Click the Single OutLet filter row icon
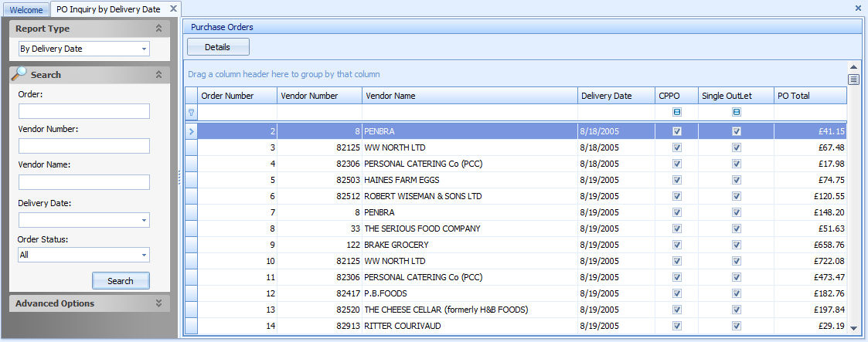This screenshot has height=342, width=868. (x=737, y=112)
